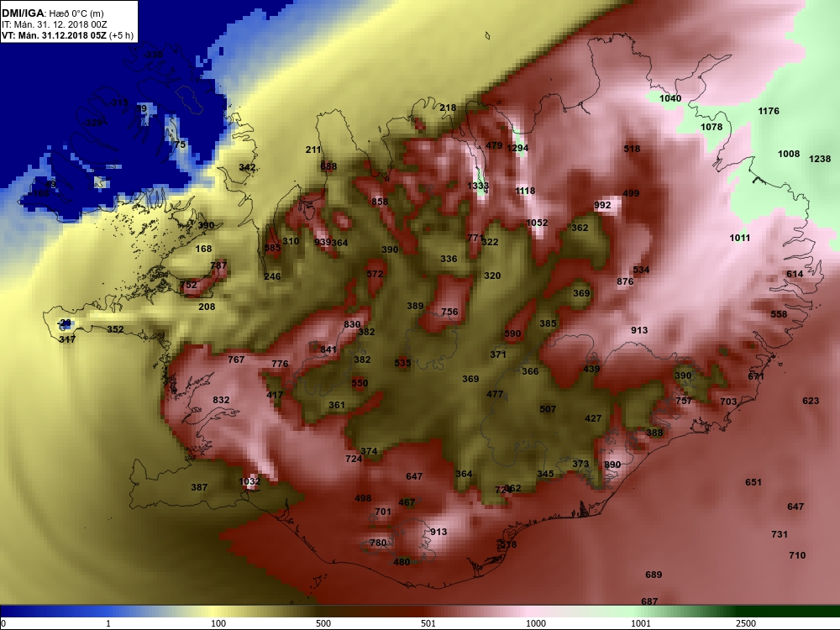Click the map value "1078"
Viewport: 840px width, 630px height.
tap(711, 127)
